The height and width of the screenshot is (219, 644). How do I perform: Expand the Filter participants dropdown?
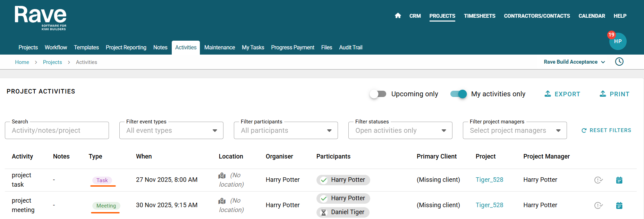(286, 131)
